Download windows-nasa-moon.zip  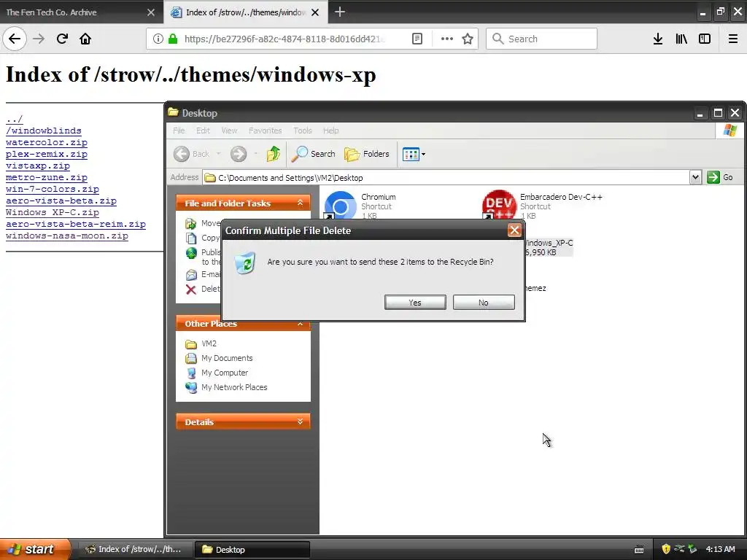(66, 236)
